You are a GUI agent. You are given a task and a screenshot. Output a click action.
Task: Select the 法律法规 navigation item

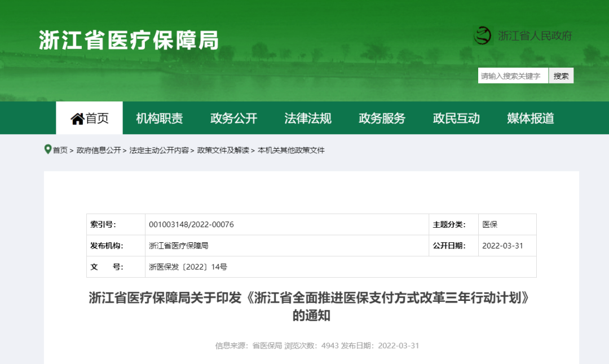[x=308, y=118]
